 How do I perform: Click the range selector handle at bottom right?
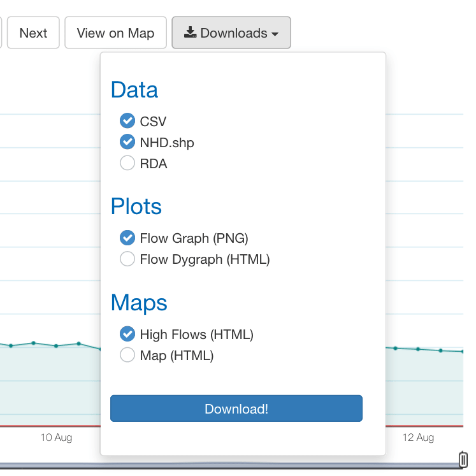click(463, 459)
